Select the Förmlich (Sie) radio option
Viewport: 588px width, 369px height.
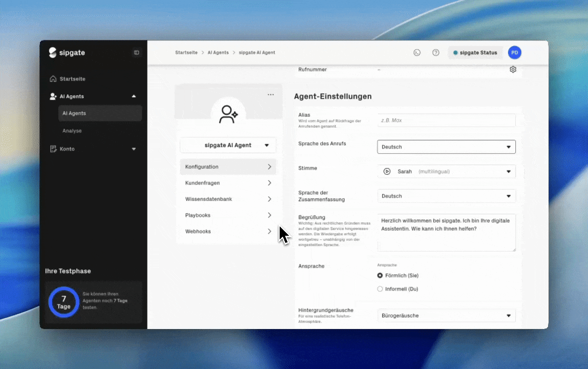tap(380, 276)
